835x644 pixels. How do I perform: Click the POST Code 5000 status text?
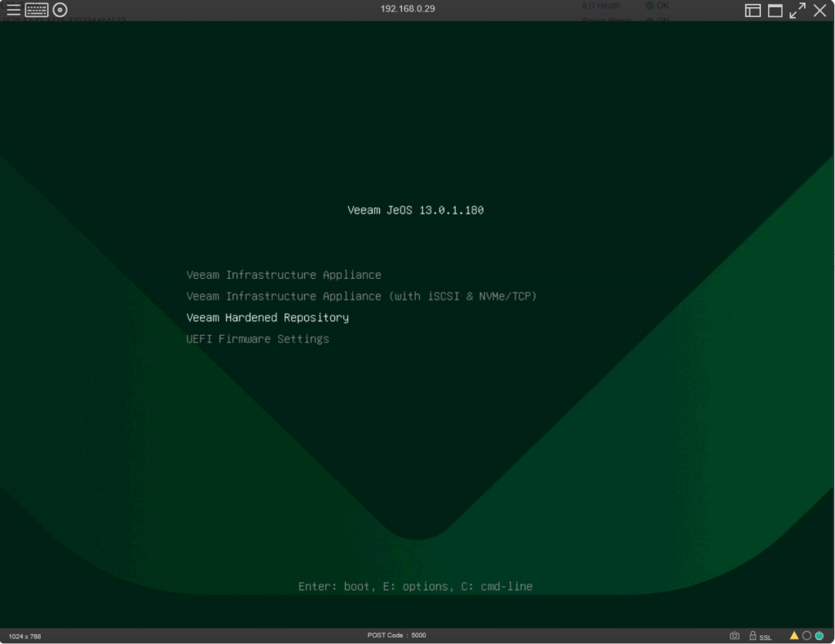396,635
